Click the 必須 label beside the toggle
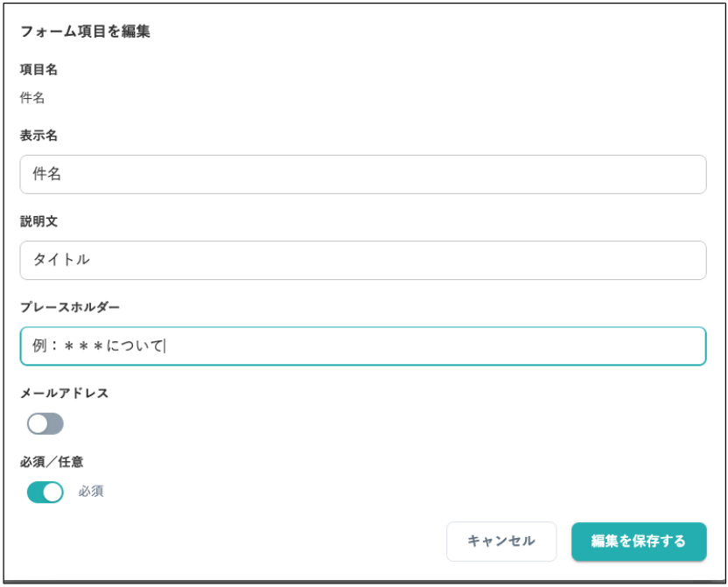Screen dimensions: 728x587 91,492
